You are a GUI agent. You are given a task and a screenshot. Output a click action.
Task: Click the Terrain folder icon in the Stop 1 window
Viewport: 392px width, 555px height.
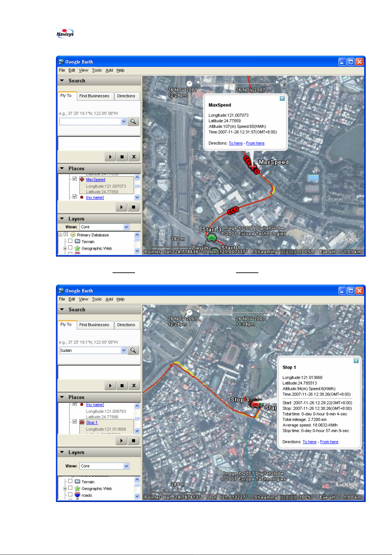[77, 481]
